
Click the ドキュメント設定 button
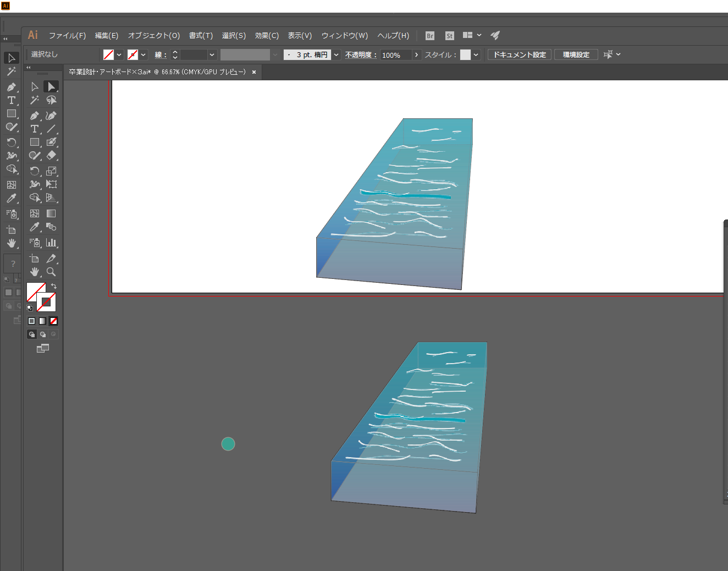pos(520,55)
